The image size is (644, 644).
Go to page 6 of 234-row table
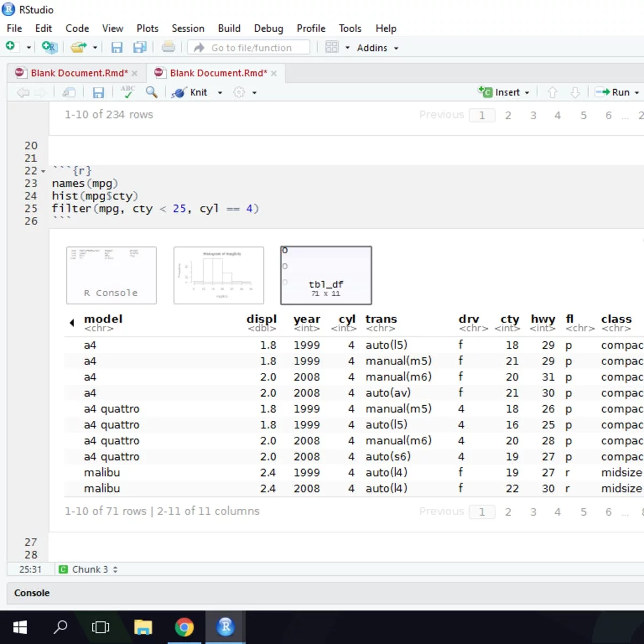pos(608,115)
